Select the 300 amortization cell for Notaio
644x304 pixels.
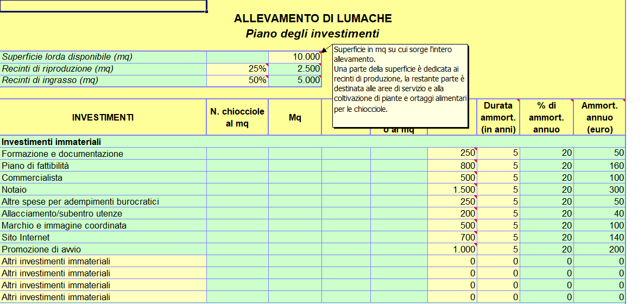click(x=599, y=190)
